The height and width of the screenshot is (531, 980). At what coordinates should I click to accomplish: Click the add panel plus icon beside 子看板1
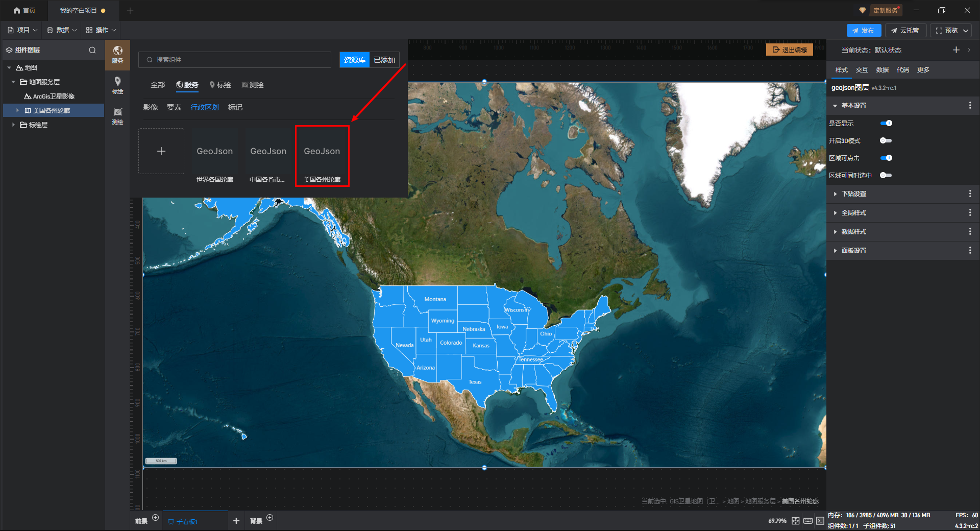coord(236,521)
